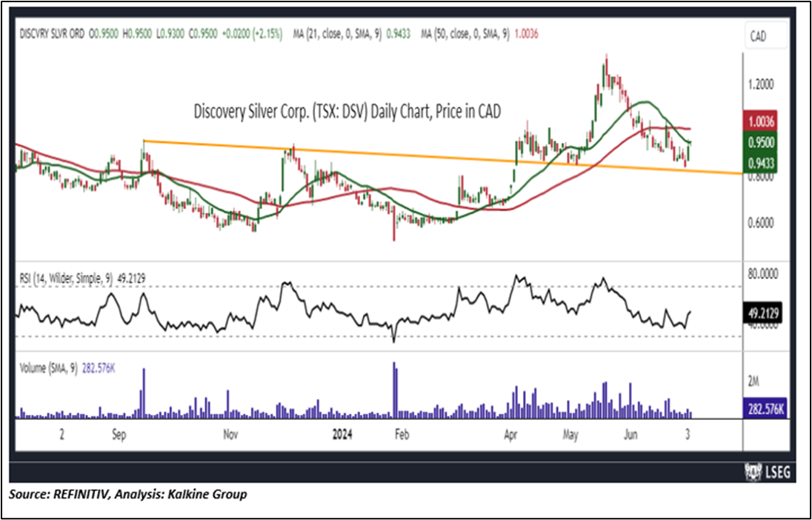
Task: Click the 2M volume axis label
Action: pyautogui.click(x=753, y=382)
